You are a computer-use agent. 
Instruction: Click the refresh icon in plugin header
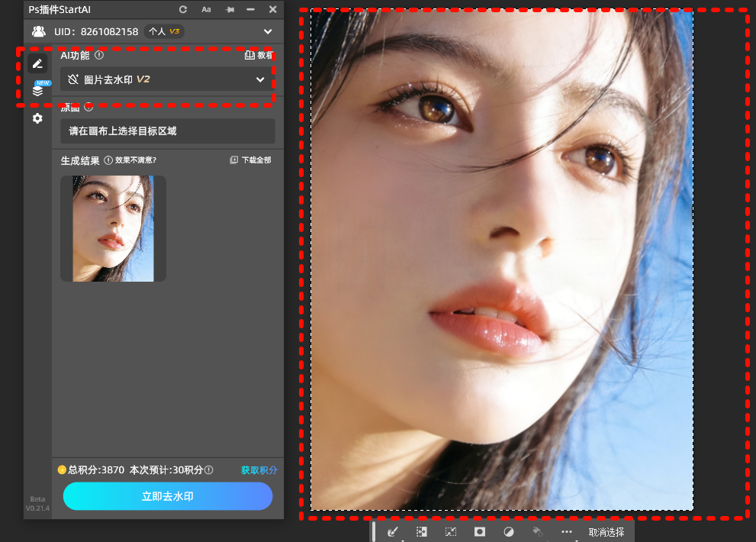(183, 9)
